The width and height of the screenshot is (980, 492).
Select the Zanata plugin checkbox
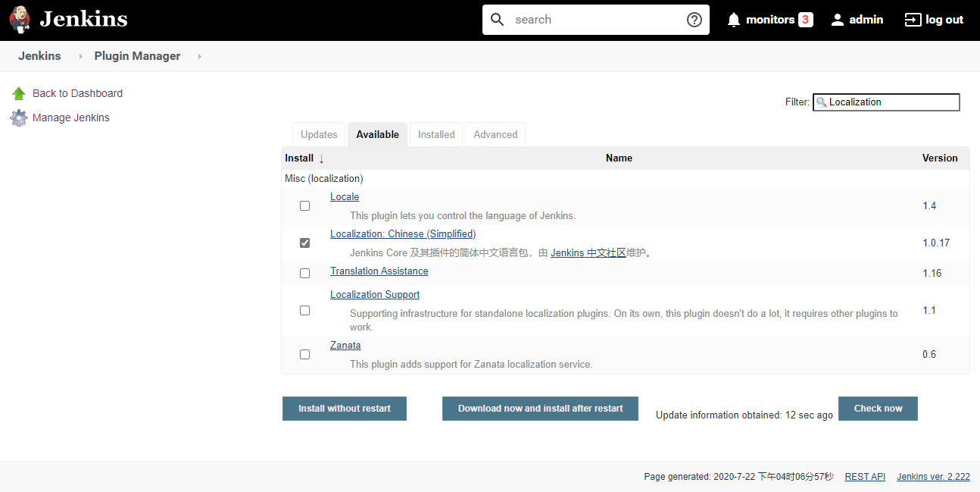[x=304, y=354]
